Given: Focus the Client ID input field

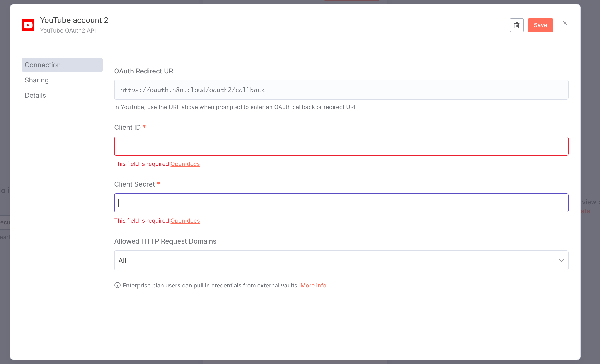Looking at the screenshot, I should pyautogui.click(x=341, y=146).
